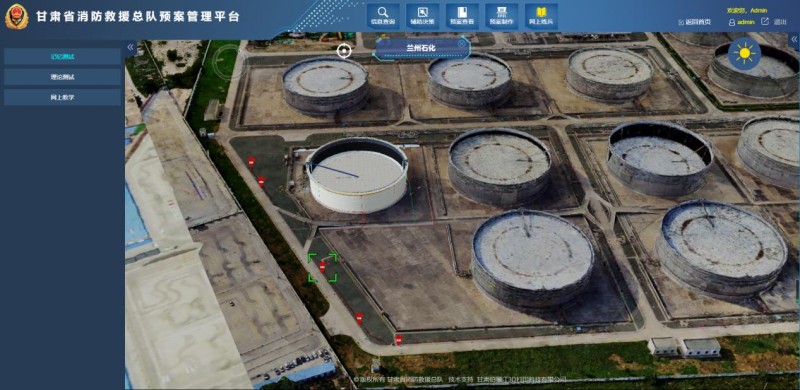Select 理论测试 menu item

(x=62, y=77)
